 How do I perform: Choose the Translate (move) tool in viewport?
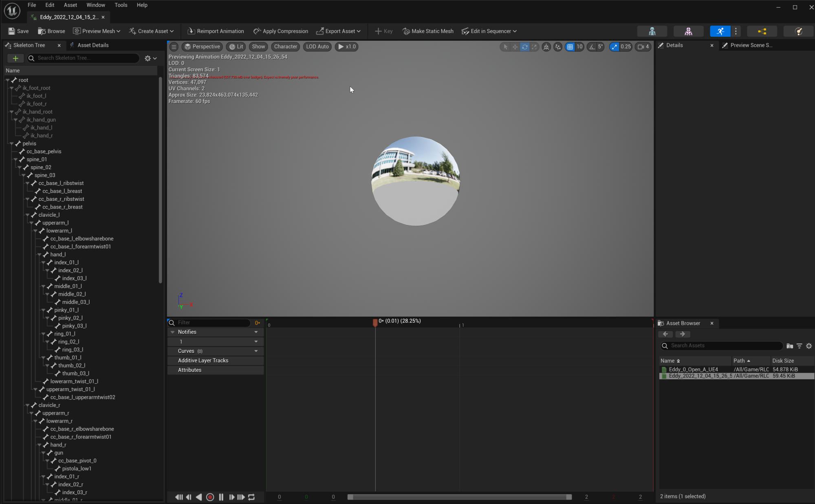[x=515, y=47]
